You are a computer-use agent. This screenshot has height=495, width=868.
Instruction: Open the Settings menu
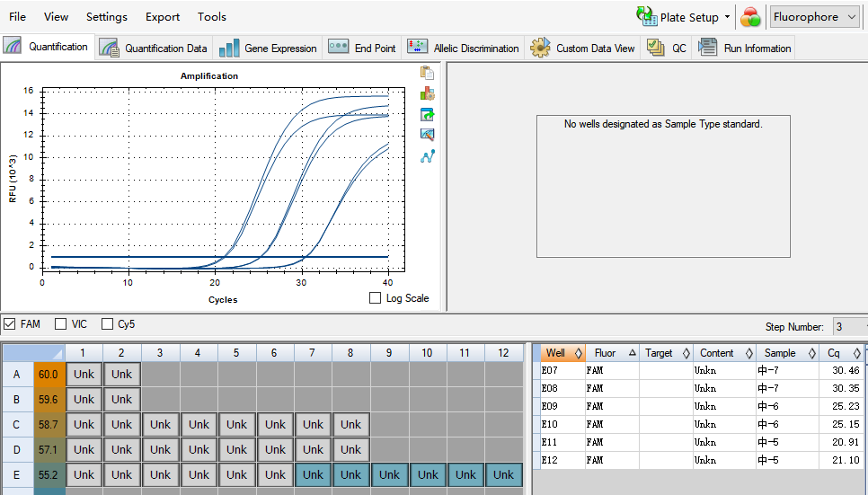click(x=106, y=16)
